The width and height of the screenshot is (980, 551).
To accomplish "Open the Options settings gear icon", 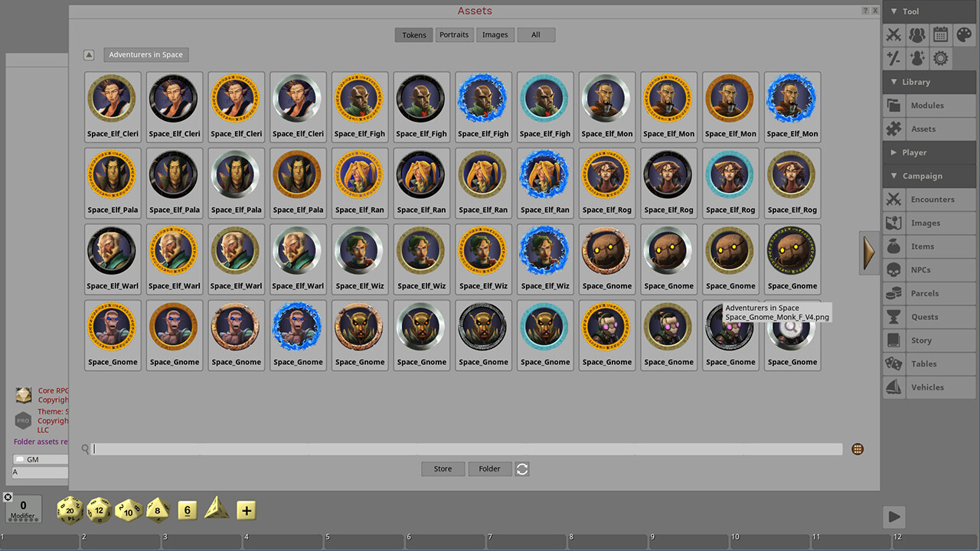I will [940, 57].
